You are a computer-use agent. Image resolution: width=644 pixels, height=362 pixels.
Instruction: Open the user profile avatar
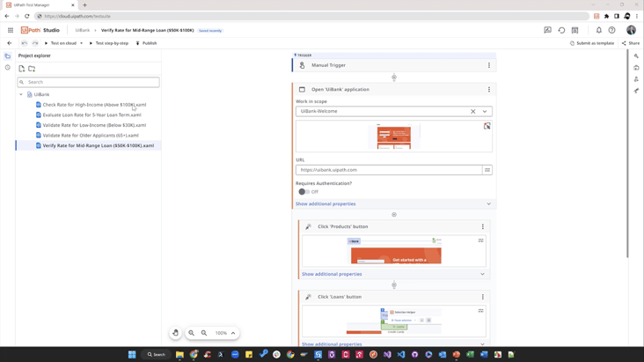[632, 30]
